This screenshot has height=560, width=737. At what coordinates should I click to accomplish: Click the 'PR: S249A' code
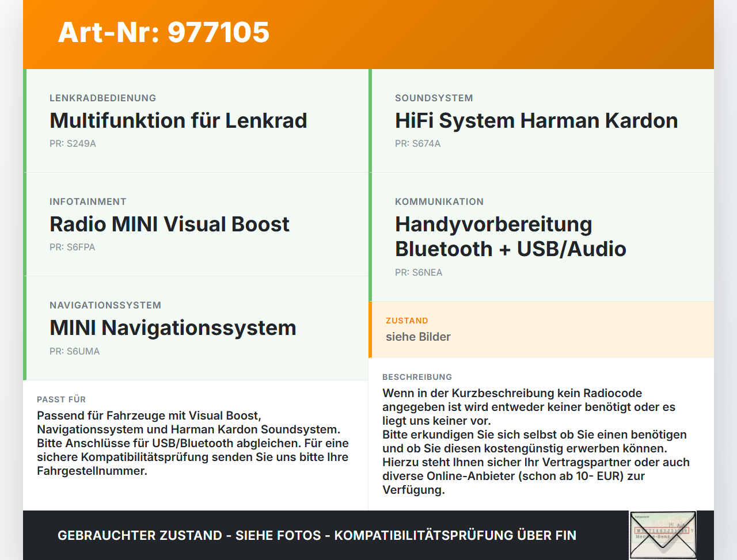click(x=73, y=144)
